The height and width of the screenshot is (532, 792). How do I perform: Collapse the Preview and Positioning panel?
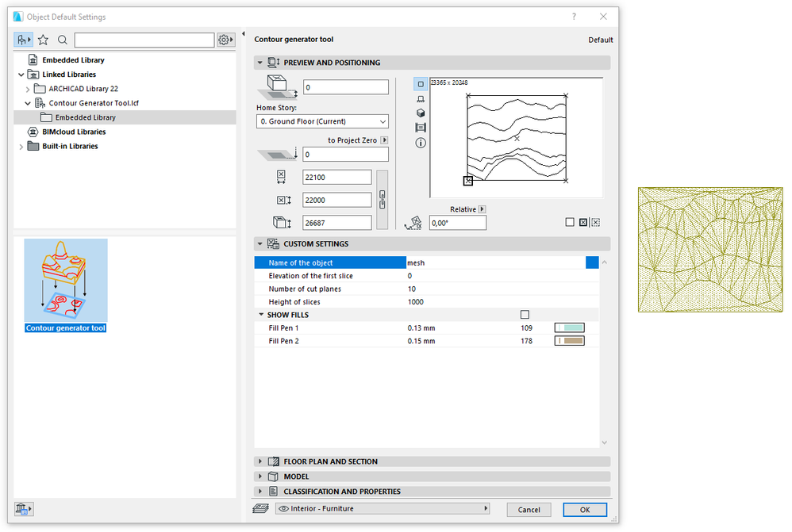tap(260, 63)
